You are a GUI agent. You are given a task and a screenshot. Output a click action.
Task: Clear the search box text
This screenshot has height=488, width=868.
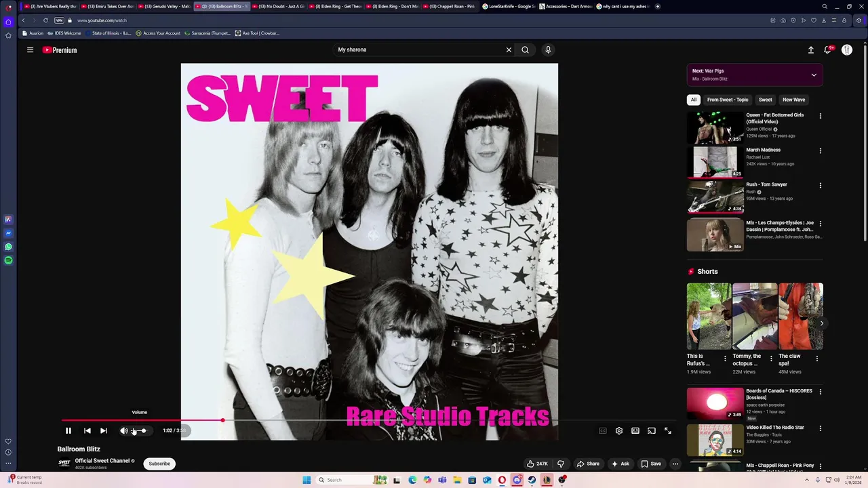[509, 49]
